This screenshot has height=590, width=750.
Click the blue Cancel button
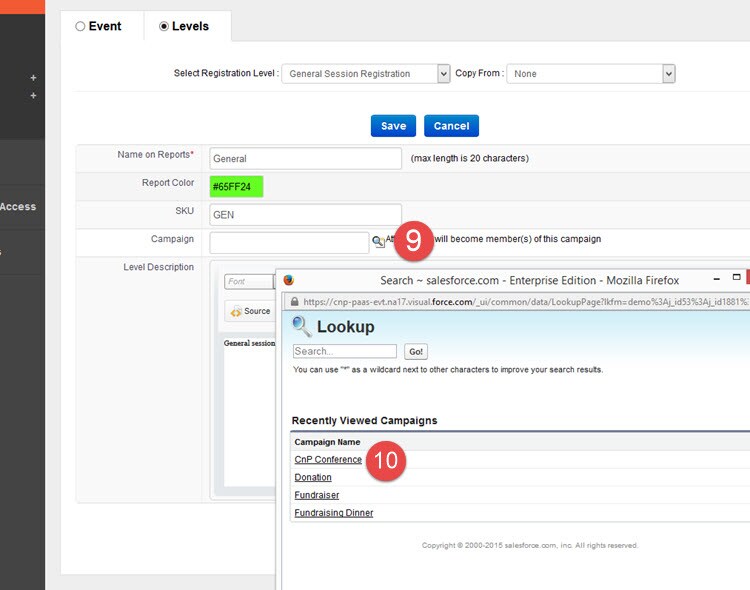coord(451,126)
